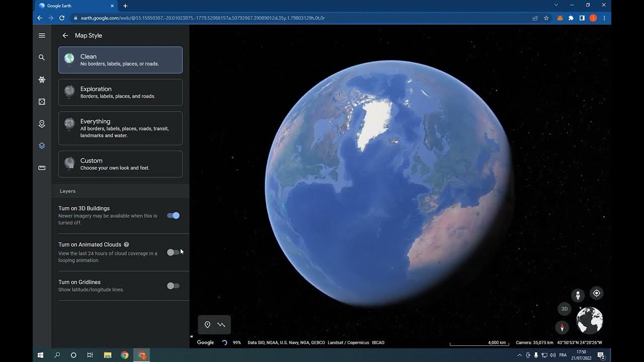Open the tab search dropdown chevron
The height and width of the screenshot is (362, 644).
pos(556,5)
